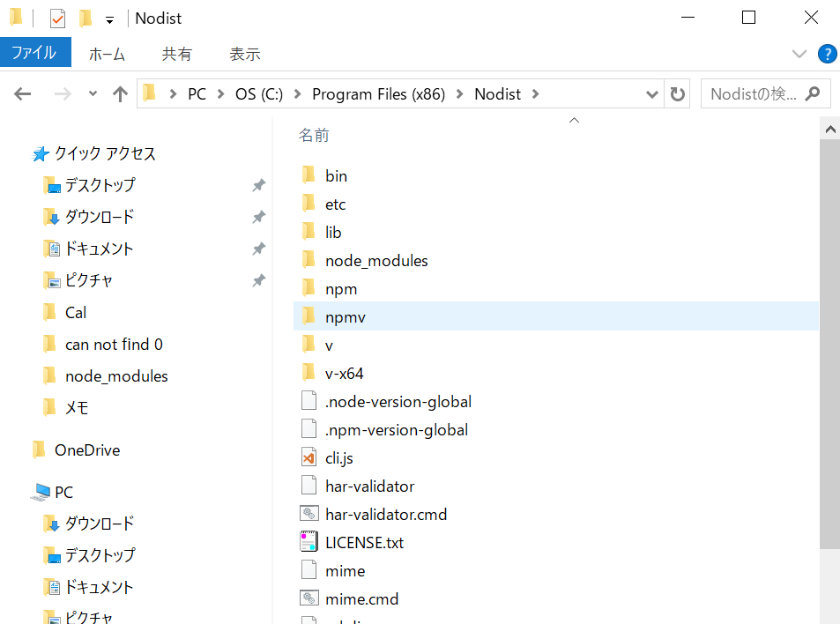Unpin デスクトップ from Quick Access
The width and height of the screenshot is (840, 624).
coord(258,185)
